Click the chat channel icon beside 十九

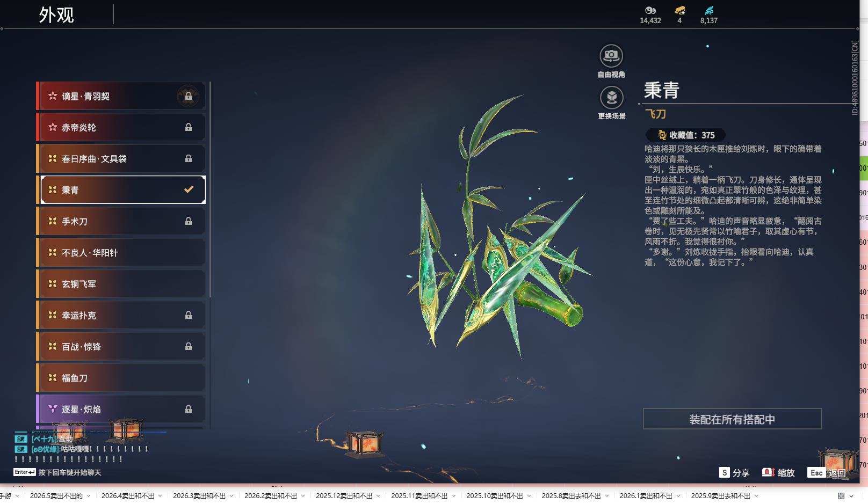click(21, 439)
